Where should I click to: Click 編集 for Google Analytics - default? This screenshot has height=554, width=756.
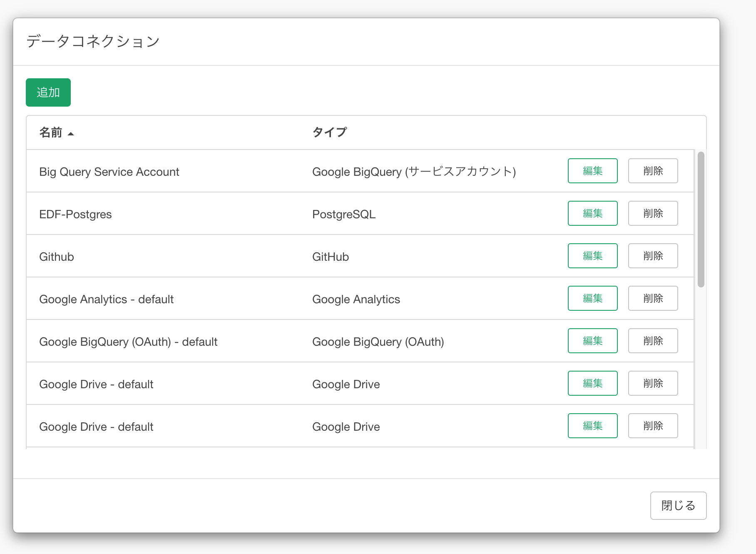[592, 298]
